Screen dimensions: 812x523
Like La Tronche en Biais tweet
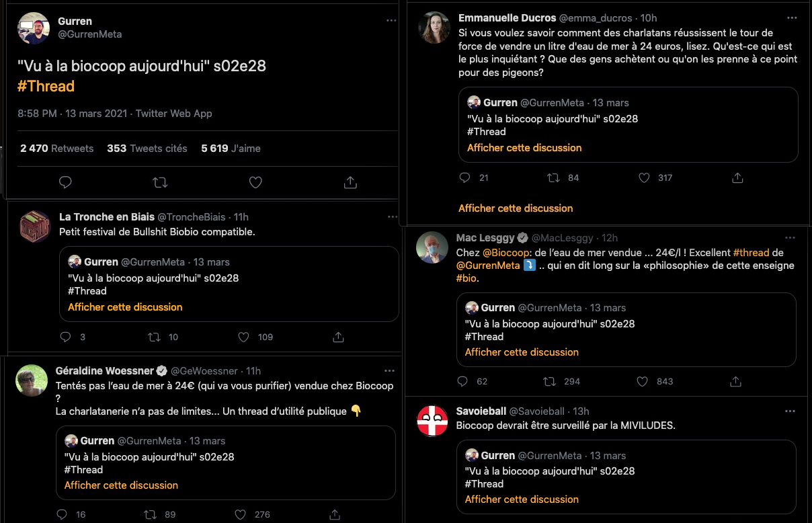[244, 337]
